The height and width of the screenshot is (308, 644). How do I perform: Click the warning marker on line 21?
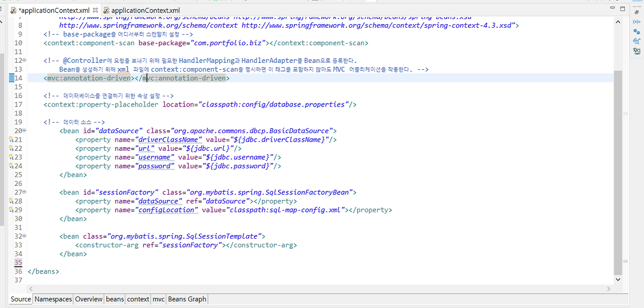tap(11, 139)
